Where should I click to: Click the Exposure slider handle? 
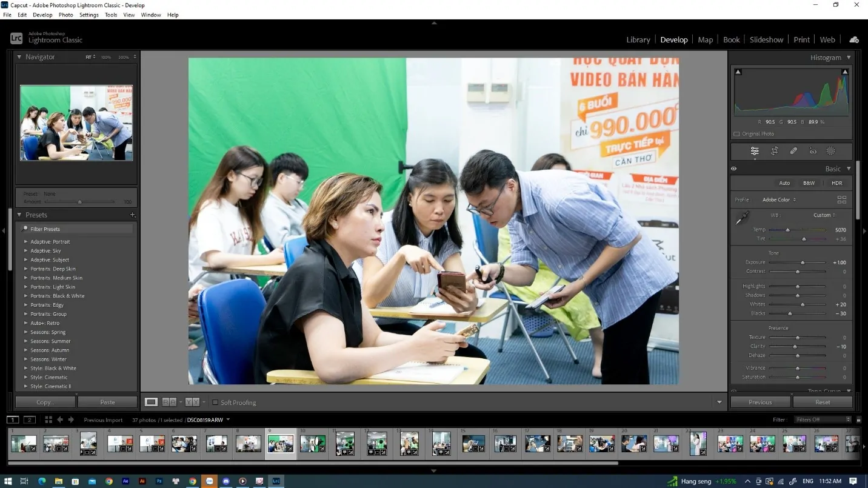click(x=803, y=262)
